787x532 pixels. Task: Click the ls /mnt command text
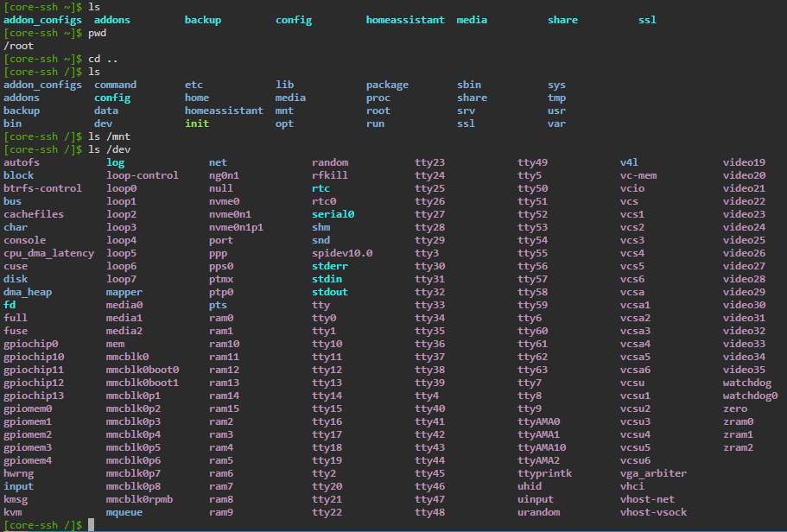pos(110,136)
